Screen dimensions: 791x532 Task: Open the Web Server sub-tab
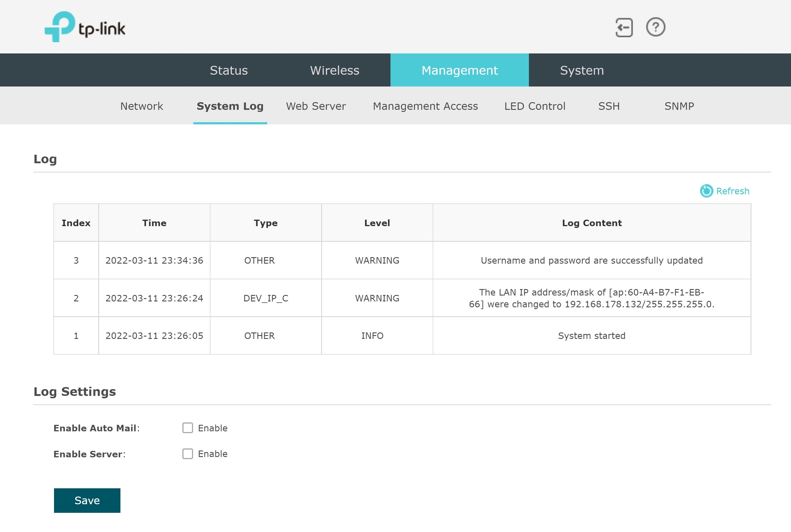point(316,106)
